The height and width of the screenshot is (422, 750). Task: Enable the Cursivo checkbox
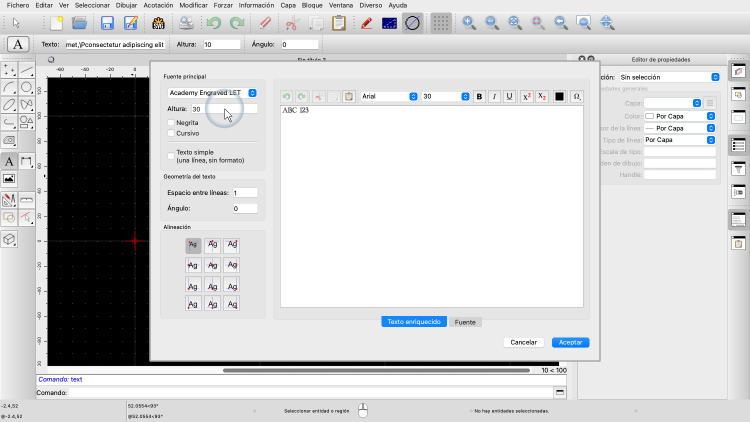click(171, 133)
